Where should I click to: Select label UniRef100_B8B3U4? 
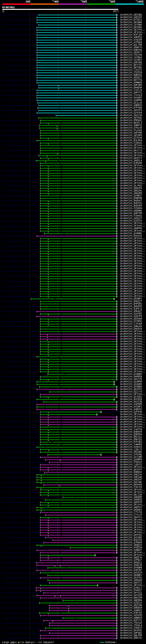click(131, 75)
